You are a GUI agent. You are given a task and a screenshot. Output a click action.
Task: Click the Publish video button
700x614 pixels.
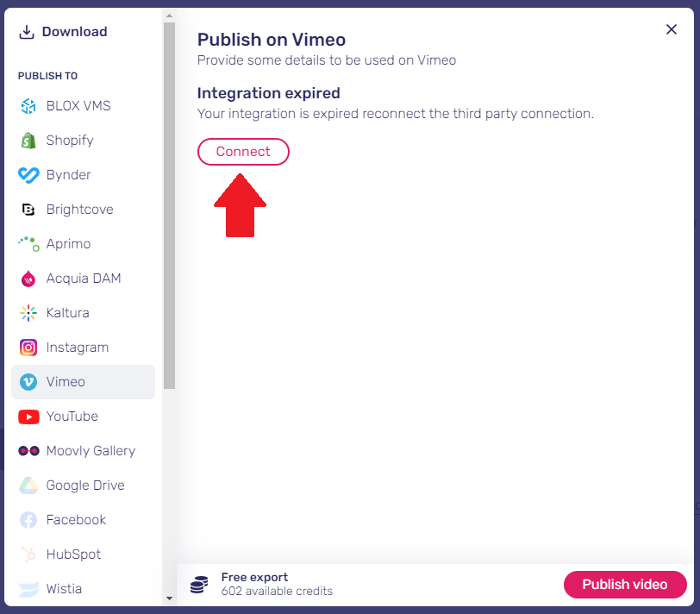click(624, 585)
